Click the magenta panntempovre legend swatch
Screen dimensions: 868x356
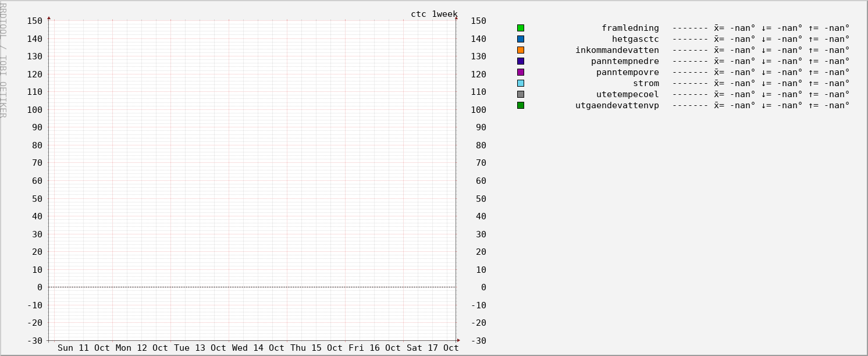pos(520,72)
